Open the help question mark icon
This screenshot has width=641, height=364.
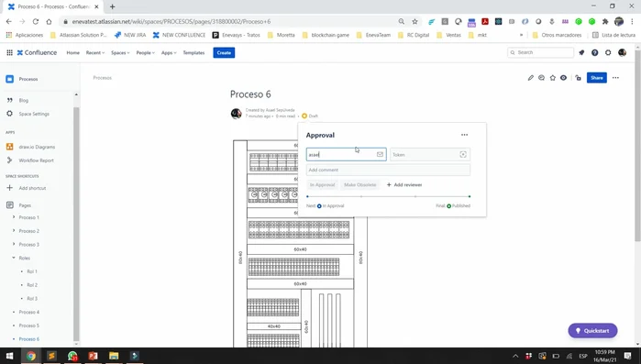[595, 52]
